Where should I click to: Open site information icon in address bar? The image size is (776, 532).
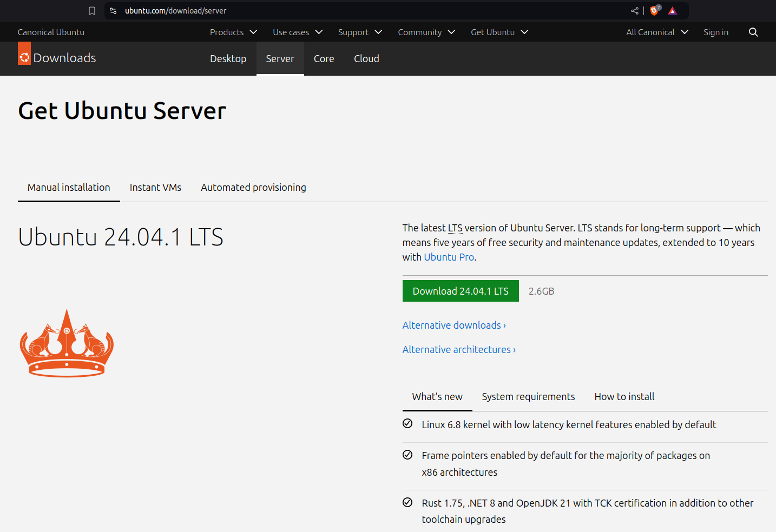[113, 11]
